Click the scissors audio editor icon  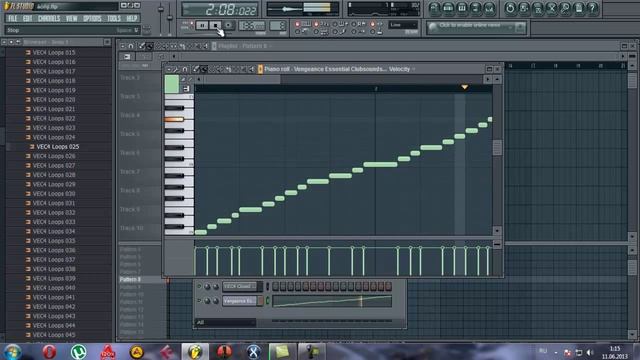(552, 8)
